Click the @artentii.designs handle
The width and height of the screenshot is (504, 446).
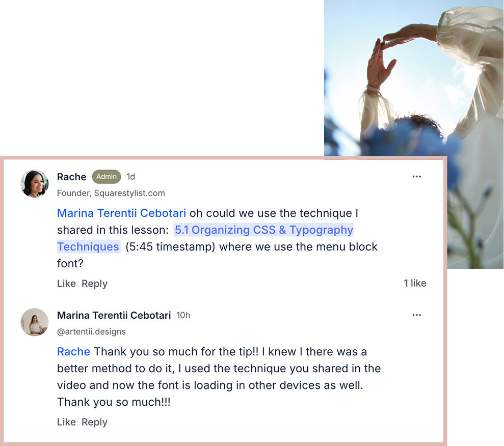pos(91,331)
